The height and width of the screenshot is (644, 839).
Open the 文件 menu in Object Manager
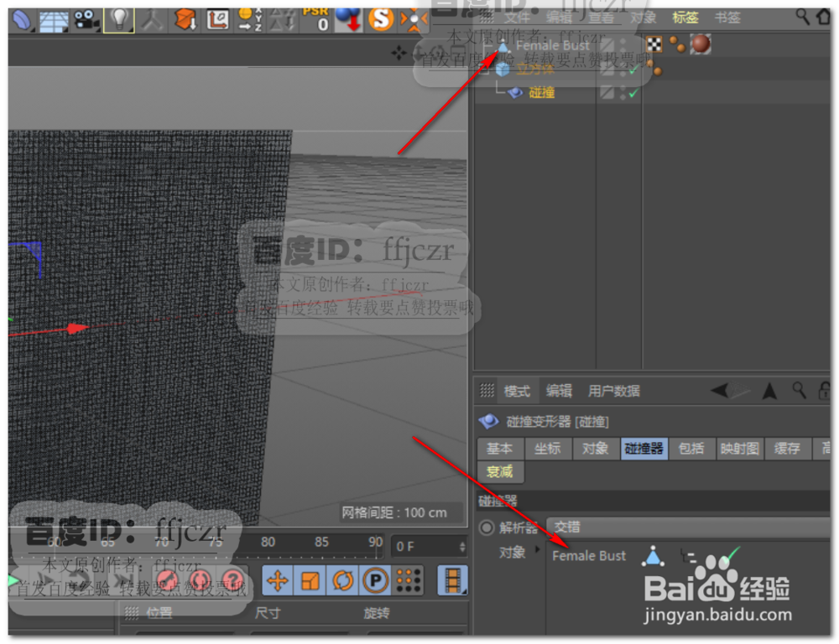pos(516,18)
